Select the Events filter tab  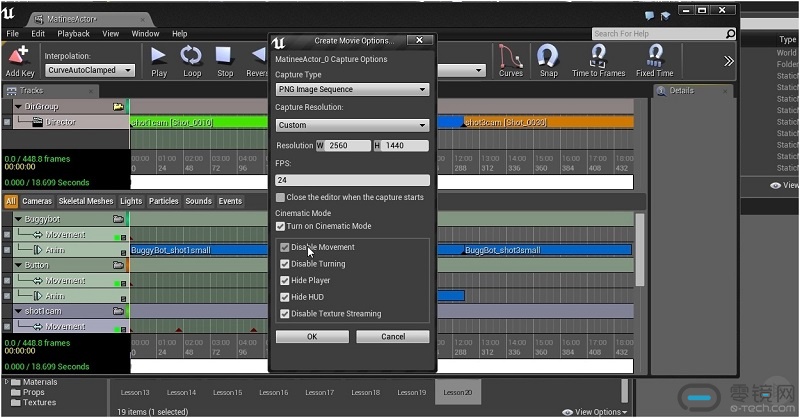pyautogui.click(x=230, y=201)
